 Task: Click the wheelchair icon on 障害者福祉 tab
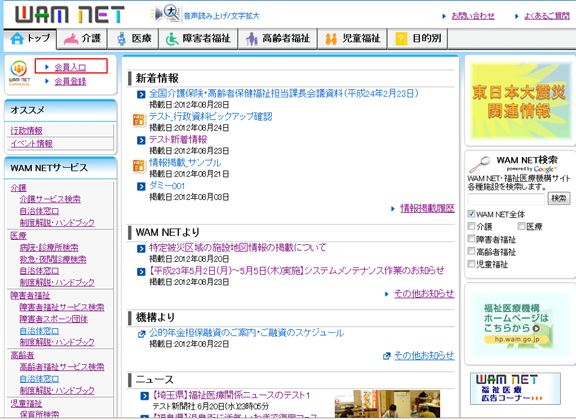click(x=172, y=39)
